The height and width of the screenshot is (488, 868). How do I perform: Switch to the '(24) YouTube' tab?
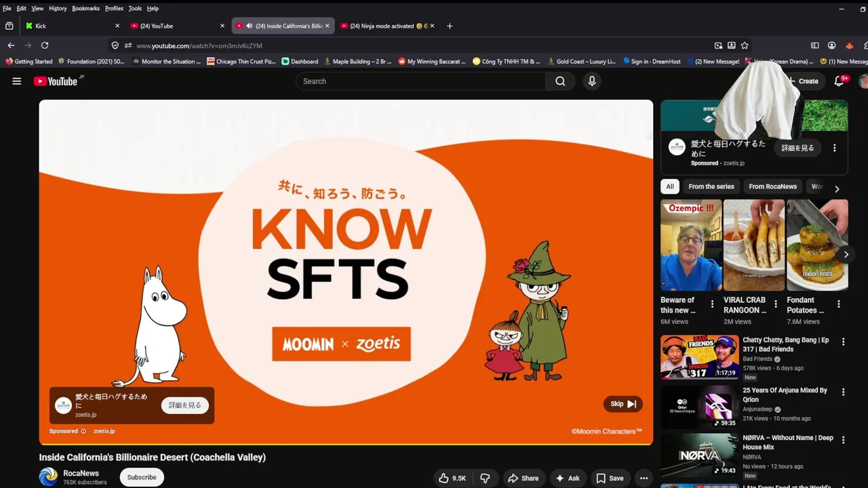(x=178, y=26)
